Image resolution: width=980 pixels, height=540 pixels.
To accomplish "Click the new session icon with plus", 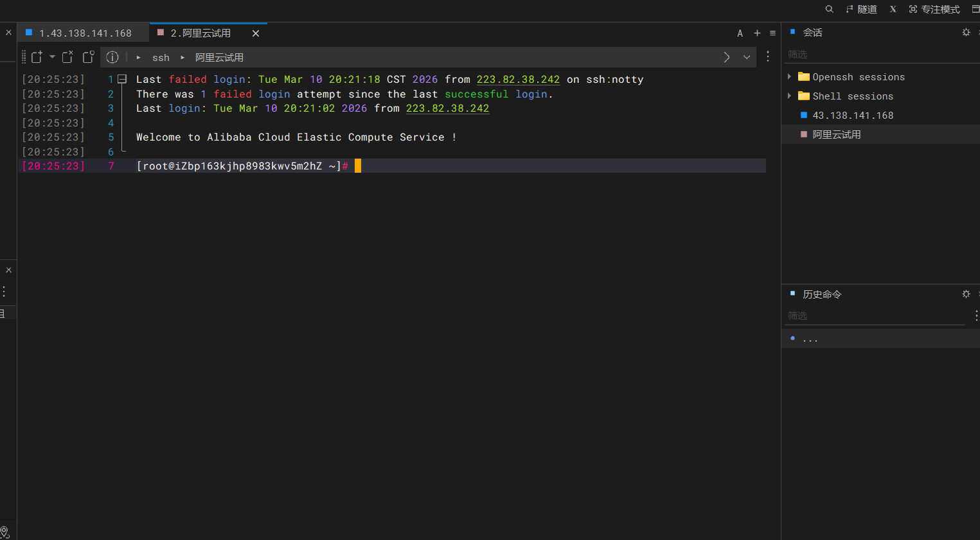I will point(37,57).
